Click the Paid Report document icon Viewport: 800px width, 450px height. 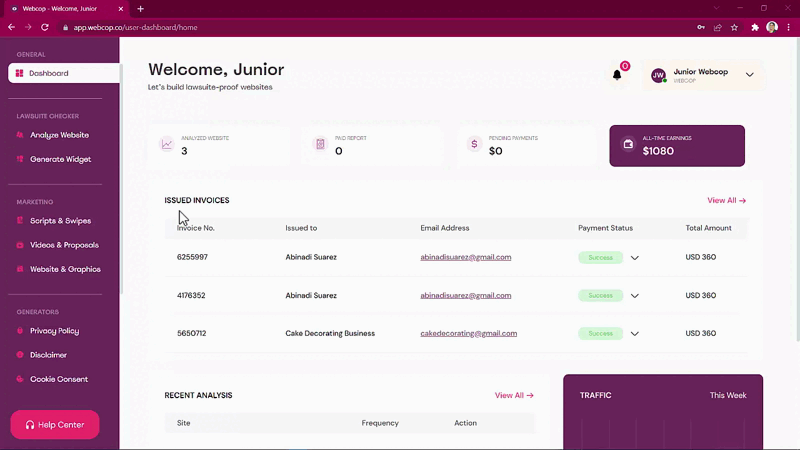(x=320, y=144)
